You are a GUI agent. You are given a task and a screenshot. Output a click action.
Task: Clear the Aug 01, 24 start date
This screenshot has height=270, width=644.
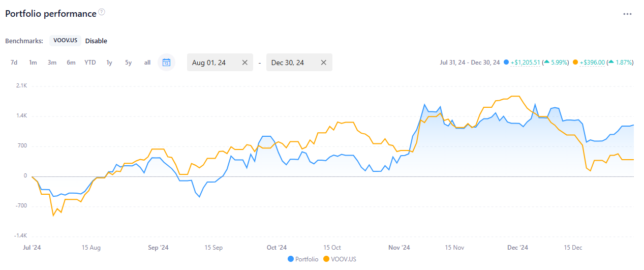tap(244, 63)
